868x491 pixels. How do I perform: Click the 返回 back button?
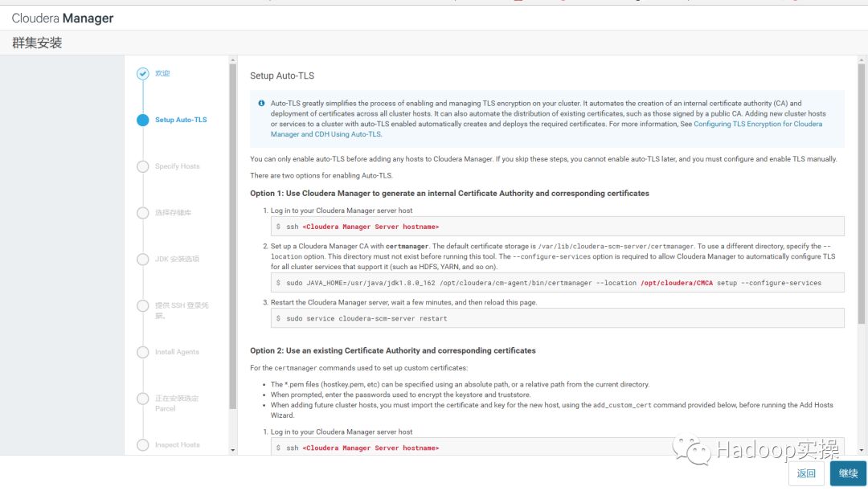click(806, 473)
